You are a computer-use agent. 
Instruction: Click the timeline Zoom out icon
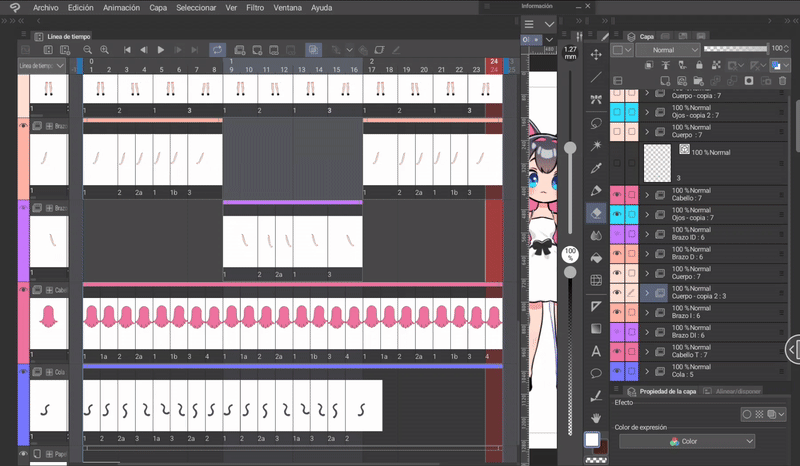pyautogui.click(x=88, y=50)
